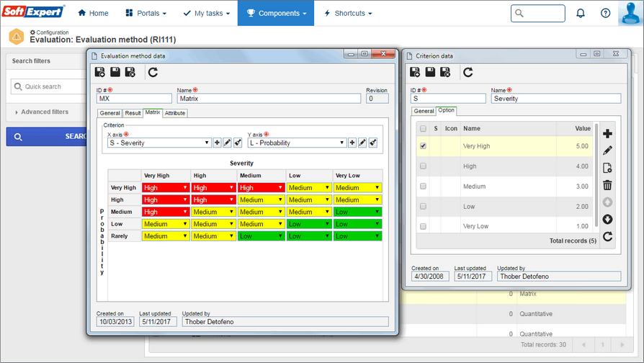Select the Option tab in Criterion data

(x=446, y=110)
